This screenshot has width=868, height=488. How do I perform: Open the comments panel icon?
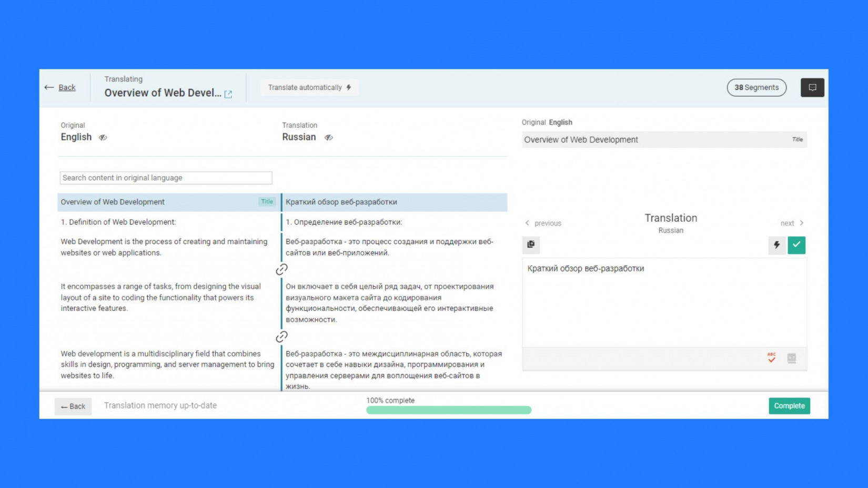[x=812, y=87]
